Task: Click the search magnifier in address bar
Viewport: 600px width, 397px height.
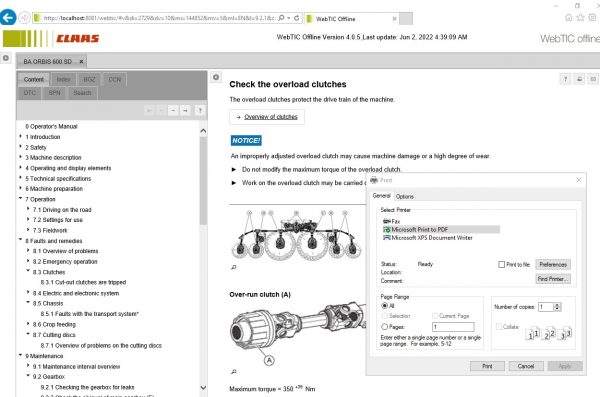Action: coord(281,18)
